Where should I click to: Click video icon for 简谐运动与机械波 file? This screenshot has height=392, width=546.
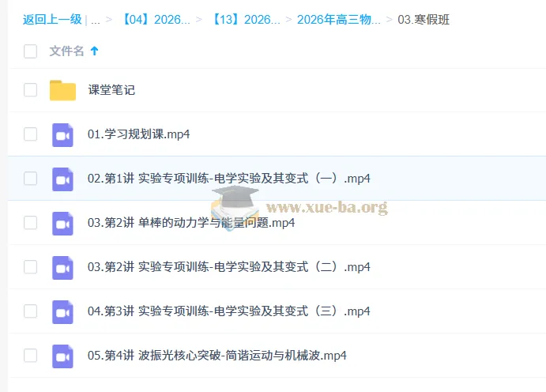click(x=62, y=356)
